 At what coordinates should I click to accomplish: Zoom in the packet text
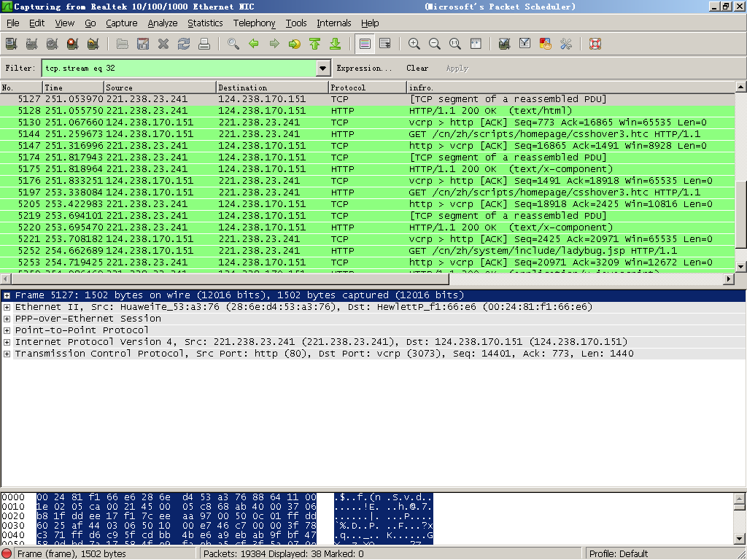[x=414, y=44]
